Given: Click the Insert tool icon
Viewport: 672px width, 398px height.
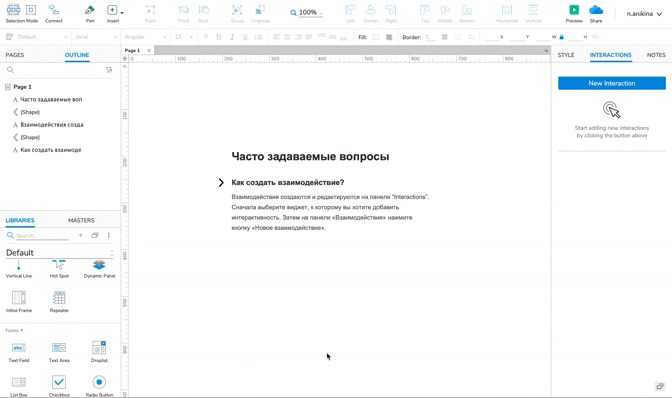Looking at the screenshot, I should 112,10.
